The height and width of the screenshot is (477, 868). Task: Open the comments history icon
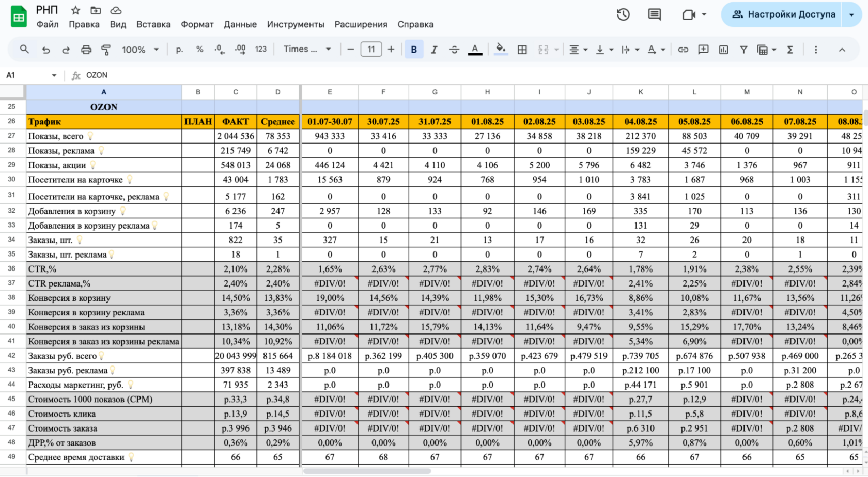click(655, 14)
